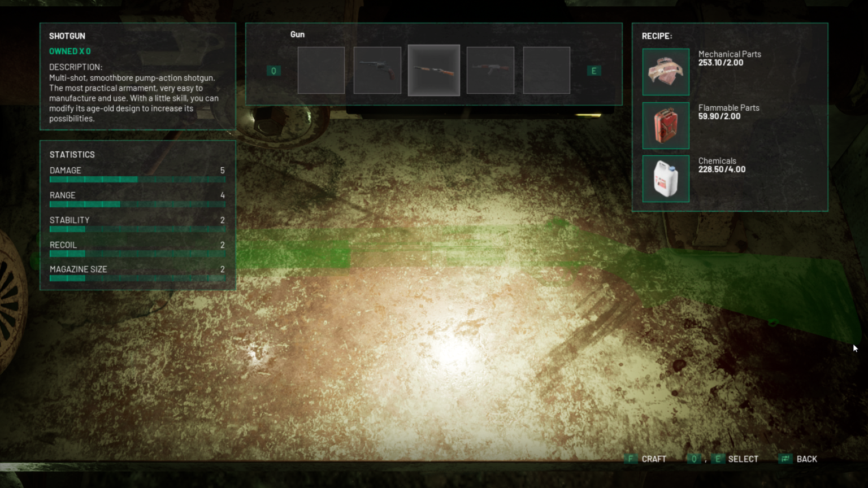Click the Mechanical Parts recipe icon
Image resolution: width=868 pixels, height=488 pixels.
665,72
